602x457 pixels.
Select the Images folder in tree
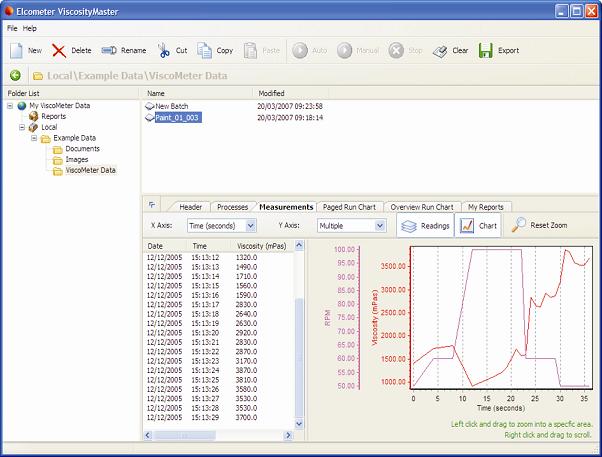click(77, 159)
